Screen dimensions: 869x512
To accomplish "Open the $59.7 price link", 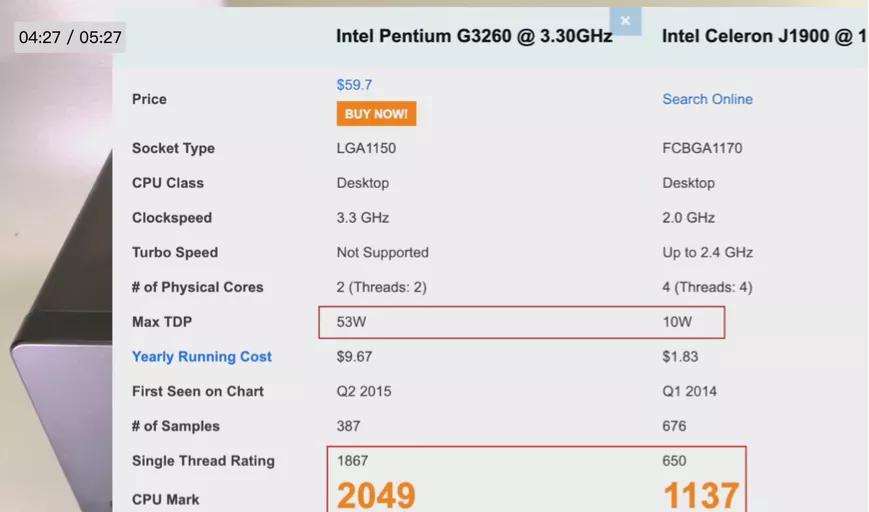I will pos(354,85).
